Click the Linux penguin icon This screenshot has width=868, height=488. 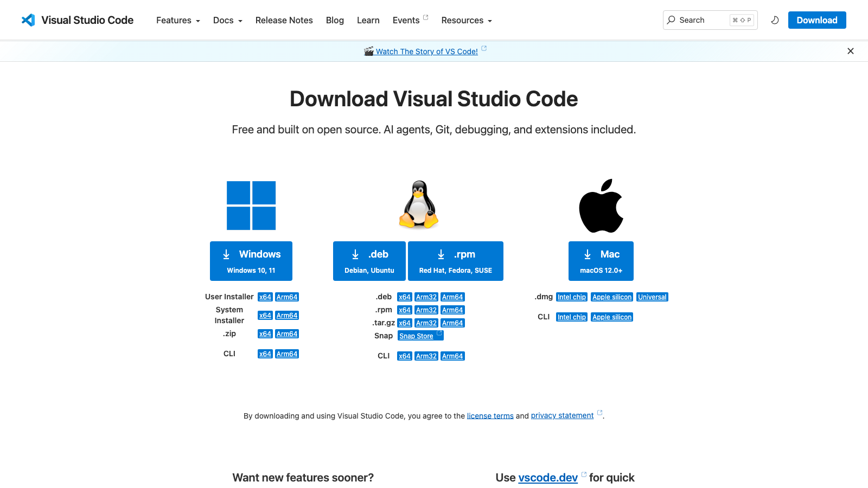click(x=419, y=204)
